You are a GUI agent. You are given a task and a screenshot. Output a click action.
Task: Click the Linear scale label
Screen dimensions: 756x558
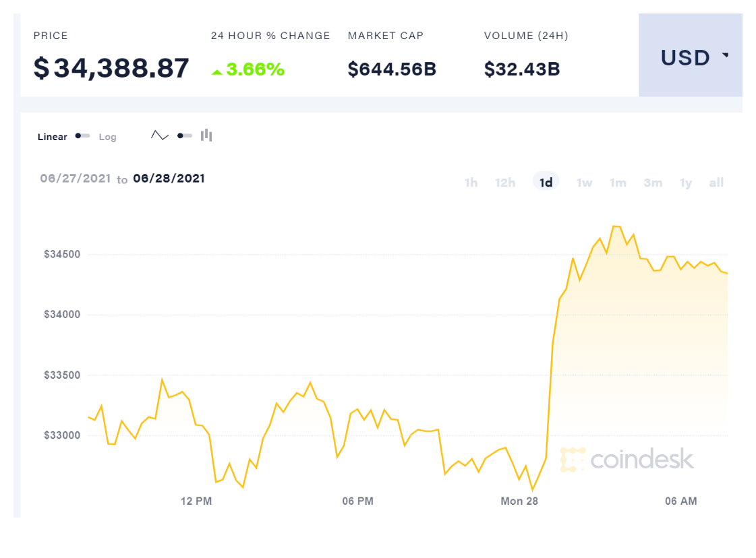coord(53,137)
